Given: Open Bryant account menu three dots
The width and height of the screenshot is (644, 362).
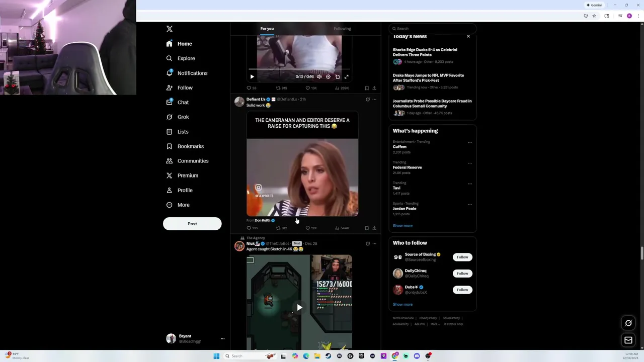Looking at the screenshot, I should click(222, 339).
